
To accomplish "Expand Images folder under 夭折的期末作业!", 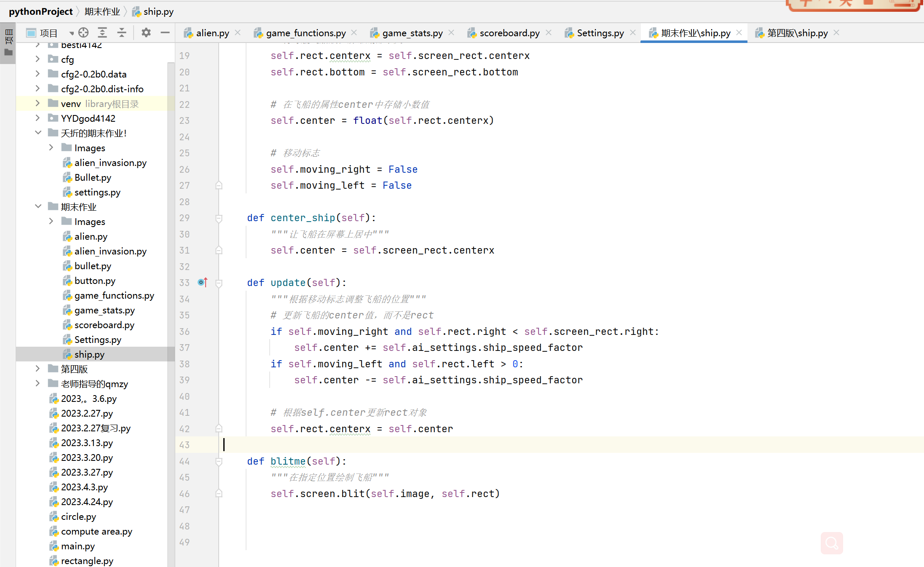I will [x=51, y=147].
